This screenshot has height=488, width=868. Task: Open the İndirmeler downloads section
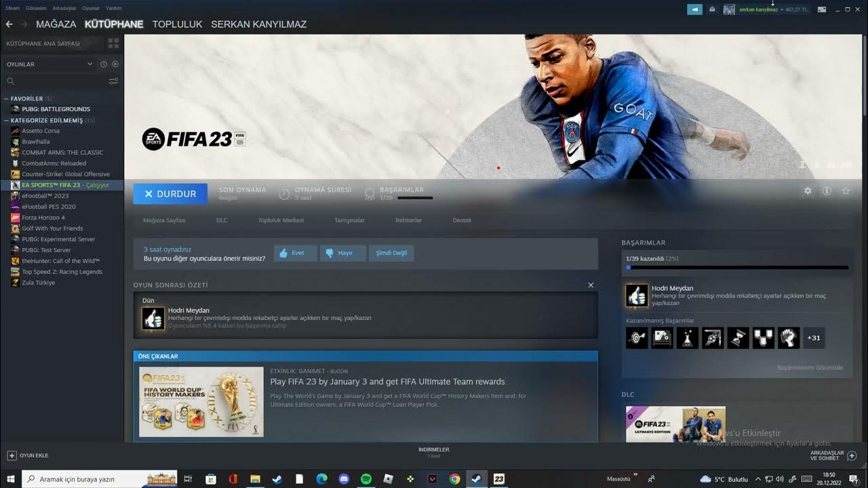coord(433,452)
